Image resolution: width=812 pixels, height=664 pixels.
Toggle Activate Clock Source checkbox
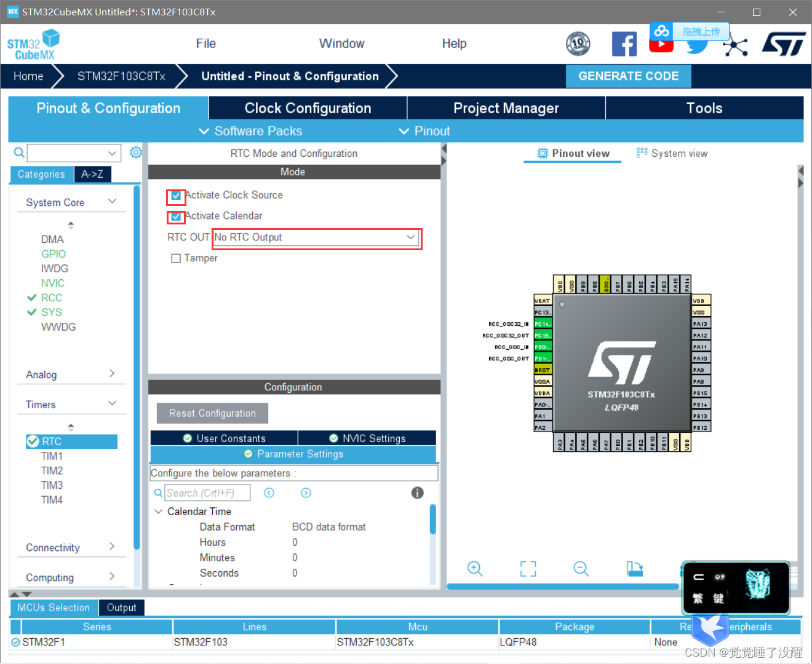click(x=176, y=196)
